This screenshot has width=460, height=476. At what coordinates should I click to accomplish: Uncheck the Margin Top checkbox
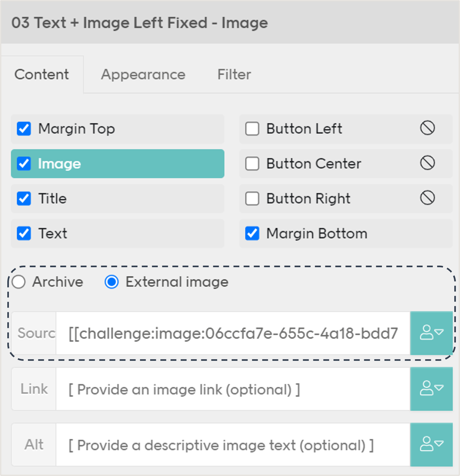coord(24,129)
